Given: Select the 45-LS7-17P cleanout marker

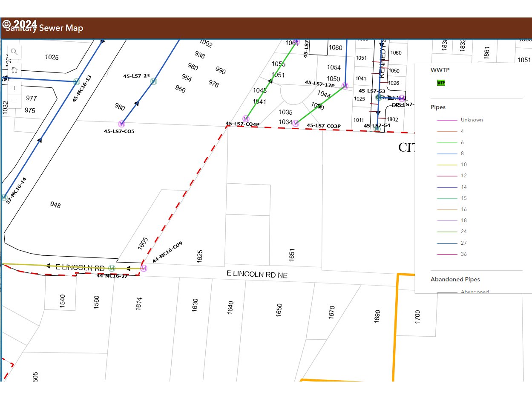Looking at the screenshot, I should (345, 86).
